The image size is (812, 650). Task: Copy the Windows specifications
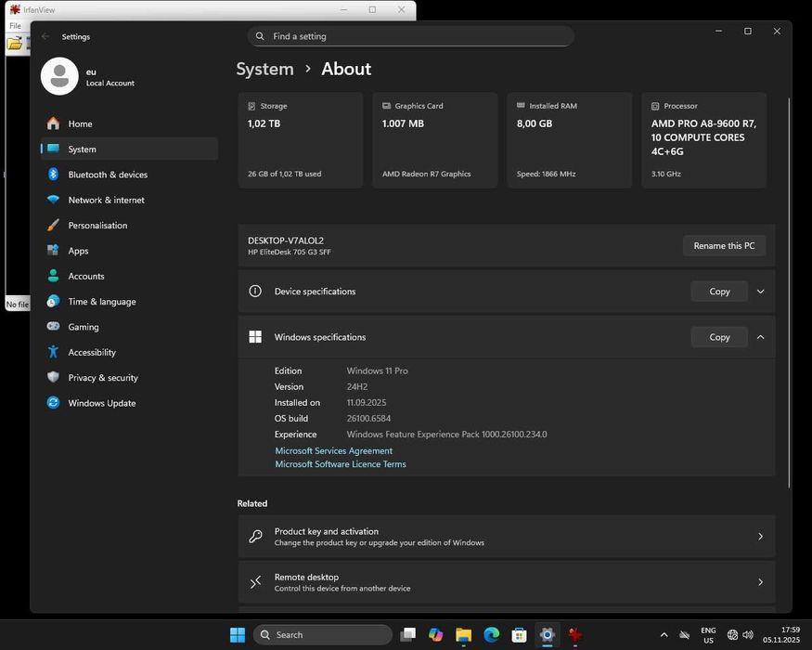pyautogui.click(x=719, y=337)
